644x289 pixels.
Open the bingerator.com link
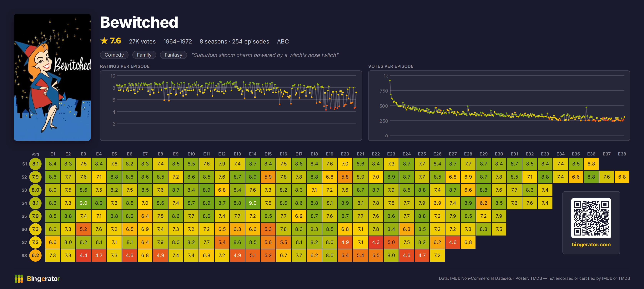tap(591, 245)
